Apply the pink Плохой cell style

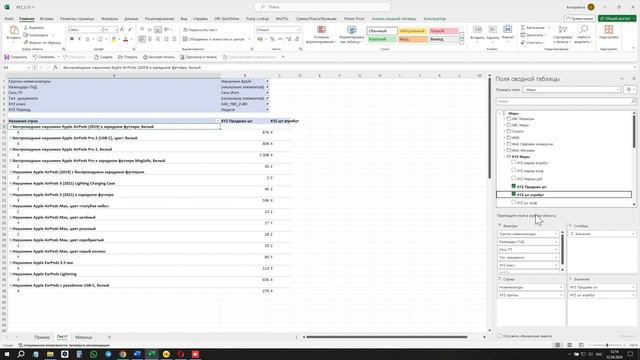pyautogui.click(x=444, y=31)
